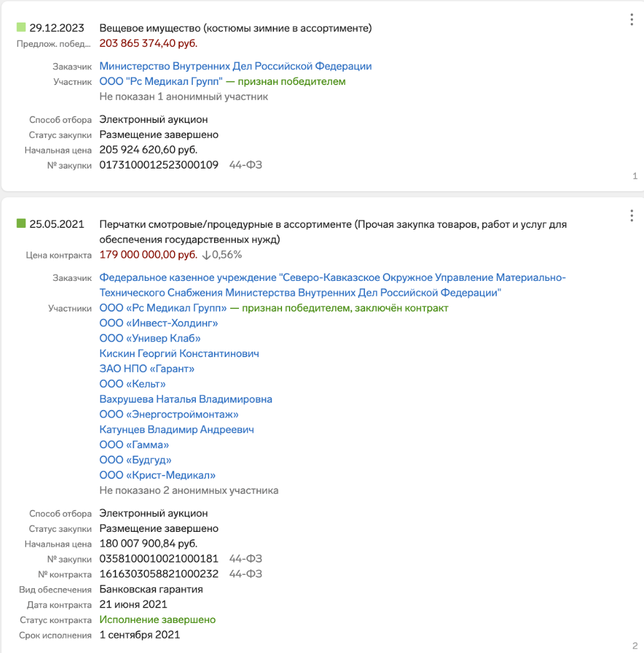Viewport: 644px width, 653px height.
Task: Open participant Катунцев Владимир Андреевич
Action: 177,430
